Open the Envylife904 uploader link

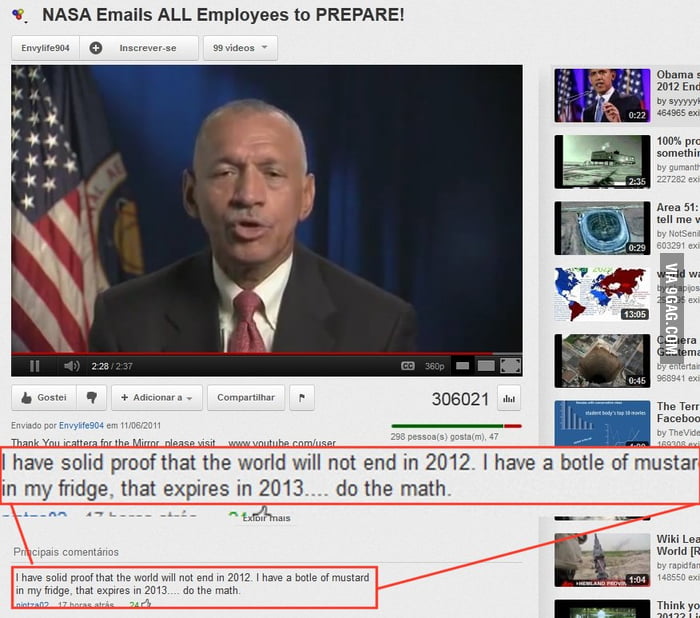(x=81, y=425)
